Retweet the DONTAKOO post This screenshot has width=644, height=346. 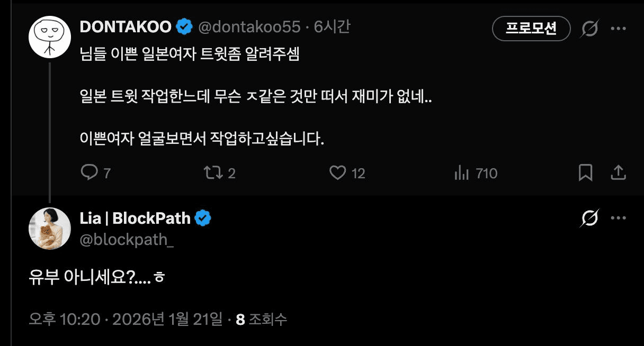(x=212, y=172)
